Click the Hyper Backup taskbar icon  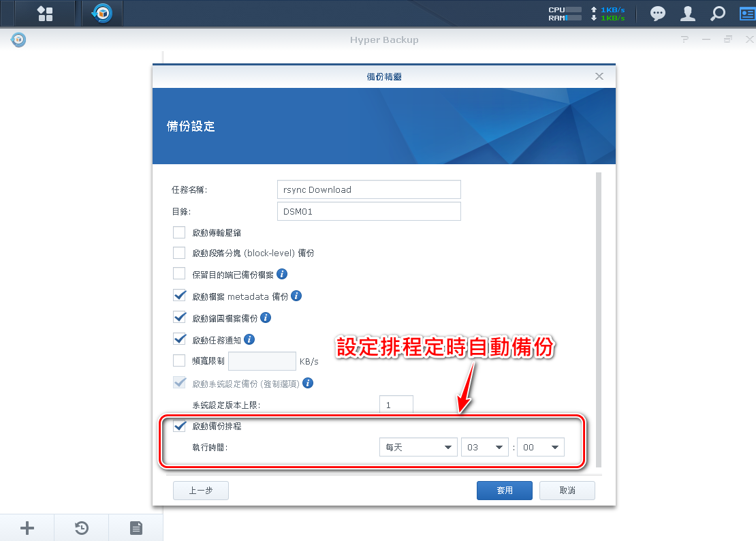102,13
